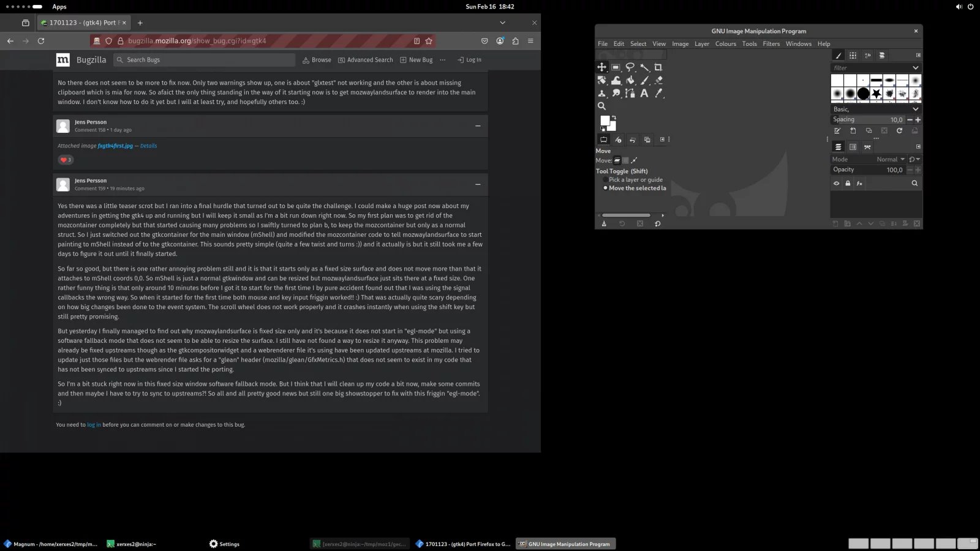Open the layers dock tab menu
This screenshot has height=551, width=980.
coord(918,147)
